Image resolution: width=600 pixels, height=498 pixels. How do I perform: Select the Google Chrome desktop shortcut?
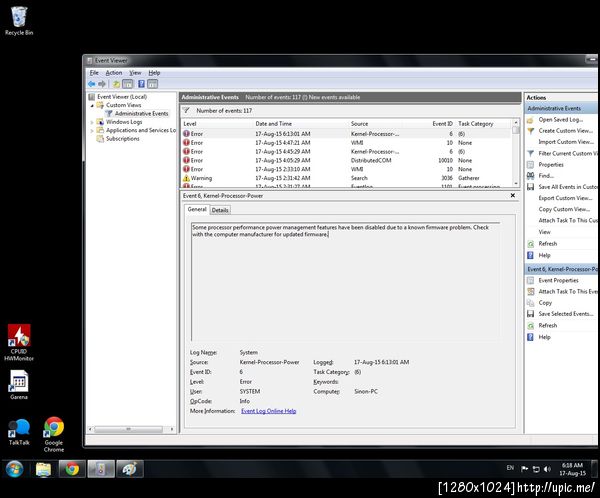tap(54, 435)
